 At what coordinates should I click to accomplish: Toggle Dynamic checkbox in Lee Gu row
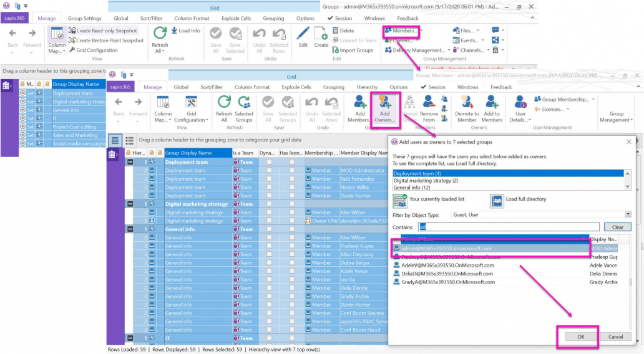(269, 279)
